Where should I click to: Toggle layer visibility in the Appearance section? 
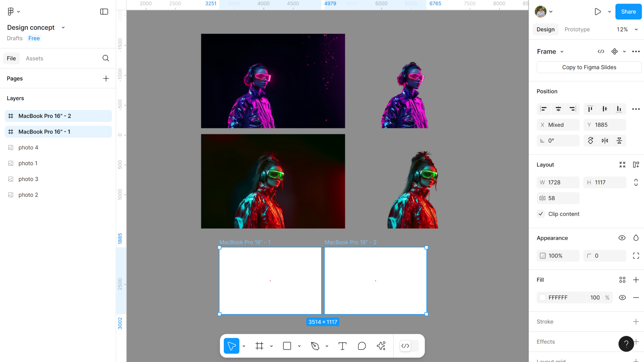pos(622,238)
